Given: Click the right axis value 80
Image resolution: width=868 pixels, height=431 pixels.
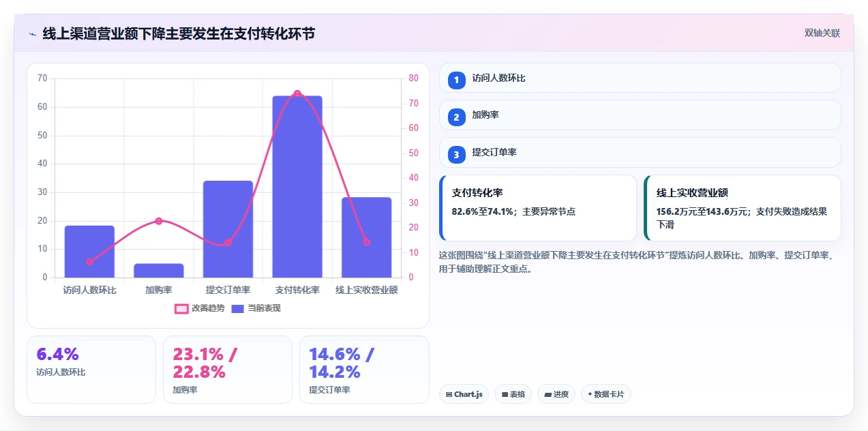Looking at the screenshot, I should tap(413, 78).
